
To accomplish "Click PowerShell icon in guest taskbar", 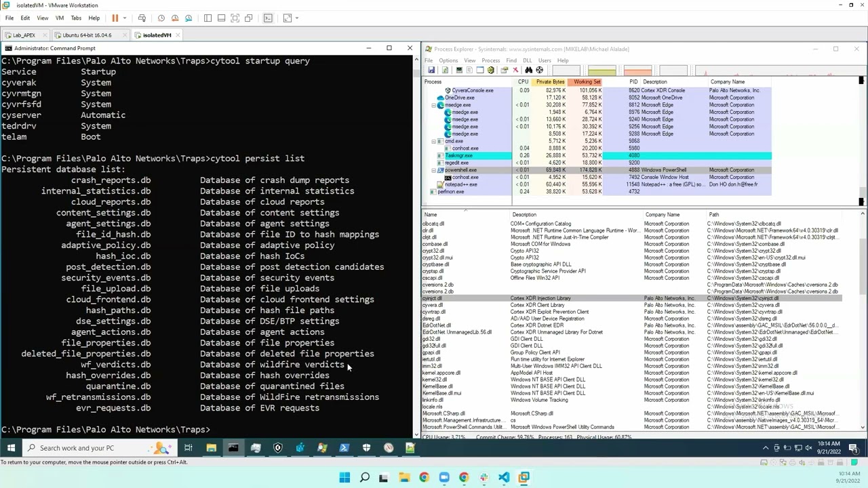I will [x=344, y=448].
